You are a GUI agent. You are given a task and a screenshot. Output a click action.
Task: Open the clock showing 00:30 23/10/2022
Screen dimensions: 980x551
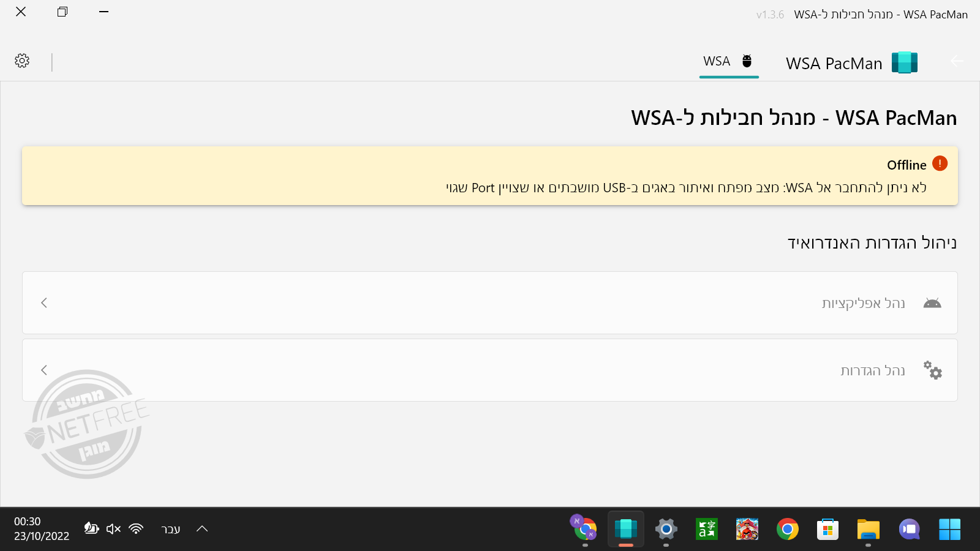point(42,529)
